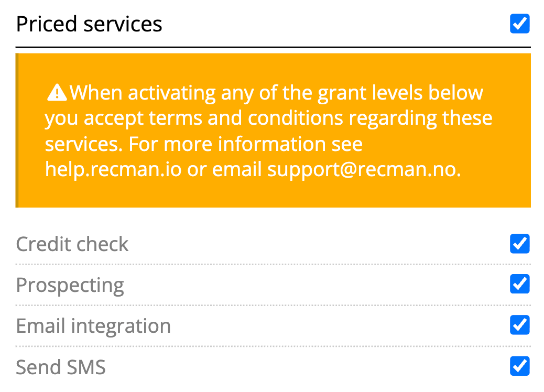Disable the Credit check checkbox
This screenshot has height=392, width=544.
(x=519, y=244)
